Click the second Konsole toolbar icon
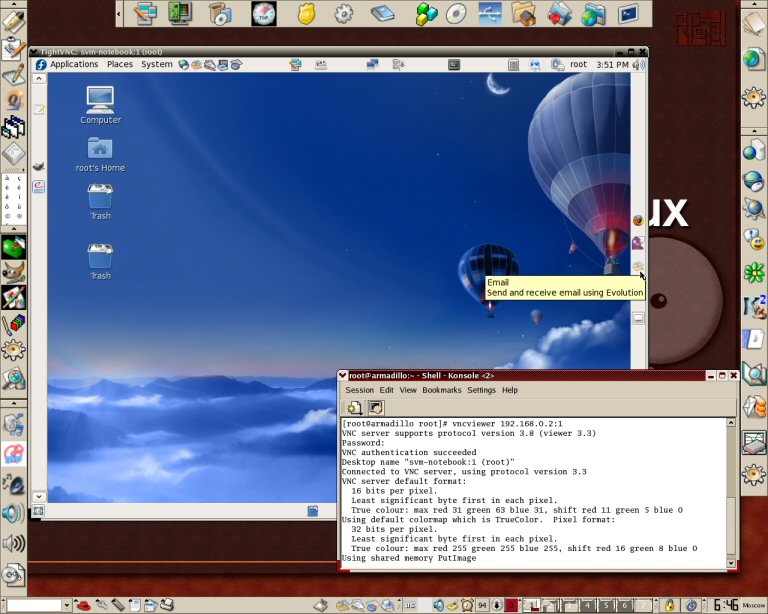The height and width of the screenshot is (614, 768). coord(375,407)
